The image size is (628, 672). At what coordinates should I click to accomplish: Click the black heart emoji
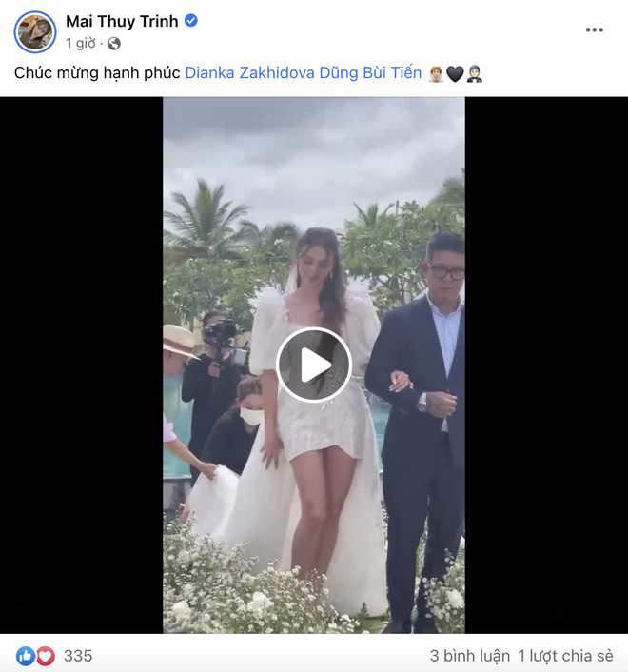point(455,73)
